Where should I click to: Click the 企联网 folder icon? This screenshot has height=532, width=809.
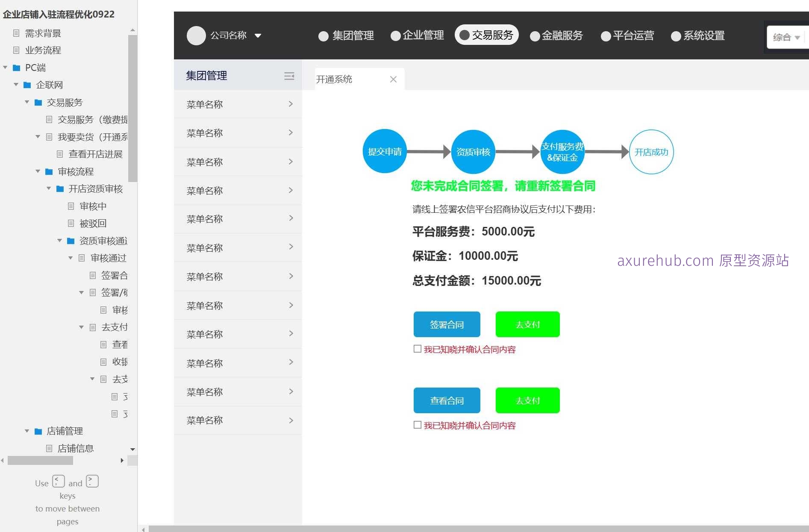point(27,85)
